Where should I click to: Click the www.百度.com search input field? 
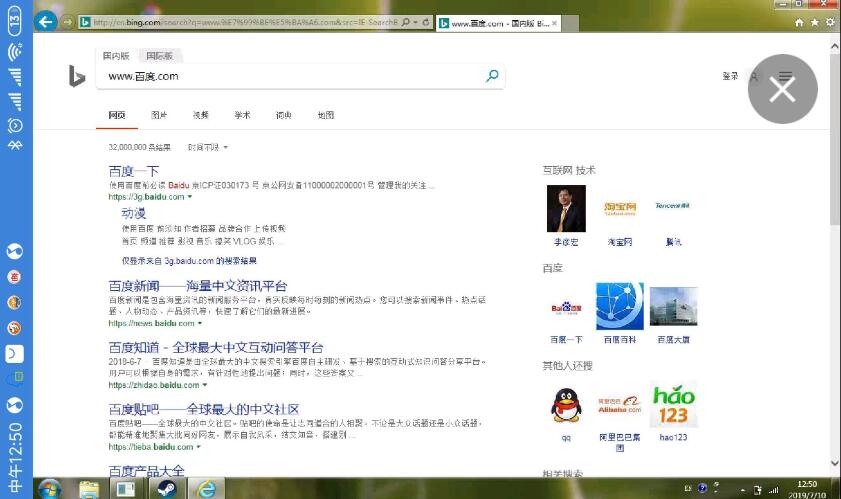point(290,76)
